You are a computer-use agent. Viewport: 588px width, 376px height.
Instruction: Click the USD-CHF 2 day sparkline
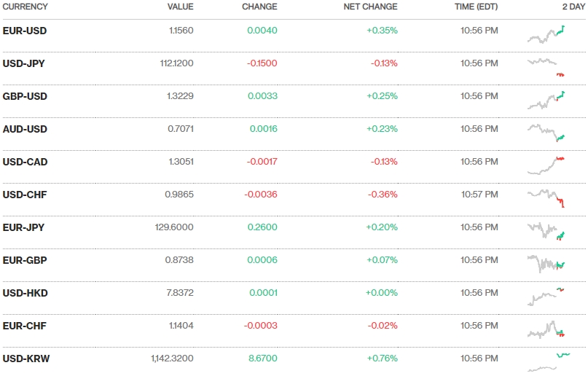tap(546, 197)
